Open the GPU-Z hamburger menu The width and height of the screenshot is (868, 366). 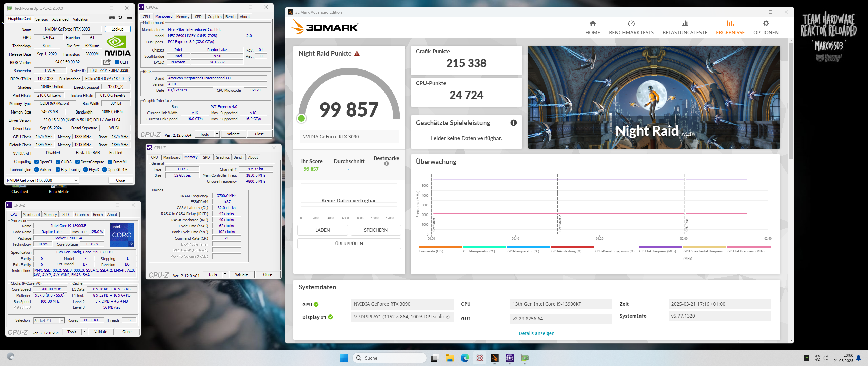click(x=129, y=18)
